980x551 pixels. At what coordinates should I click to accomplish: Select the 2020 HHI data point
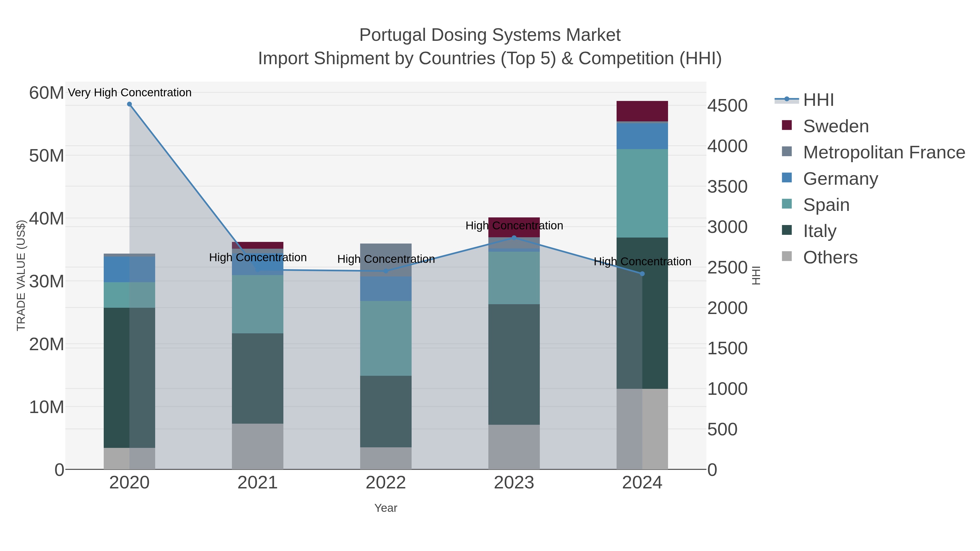pos(129,104)
